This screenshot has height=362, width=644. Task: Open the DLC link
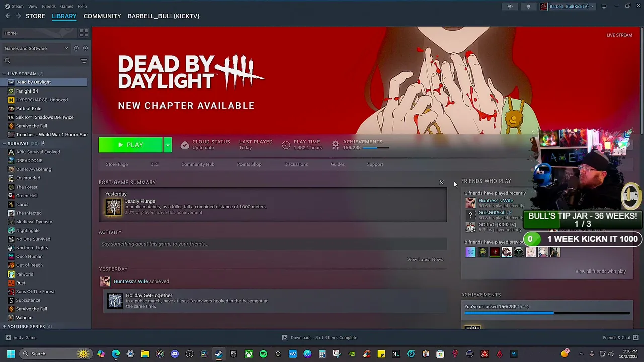(x=154, y=164)
